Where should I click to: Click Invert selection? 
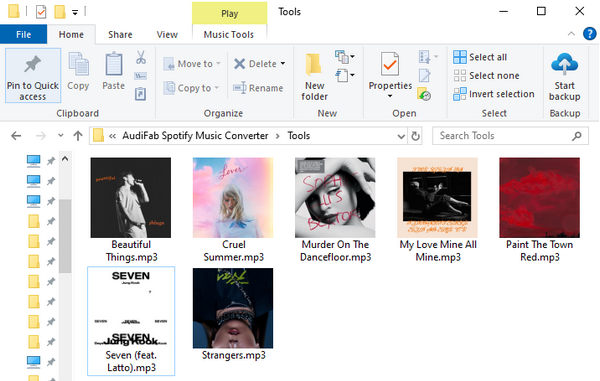[x=494, y=94]
